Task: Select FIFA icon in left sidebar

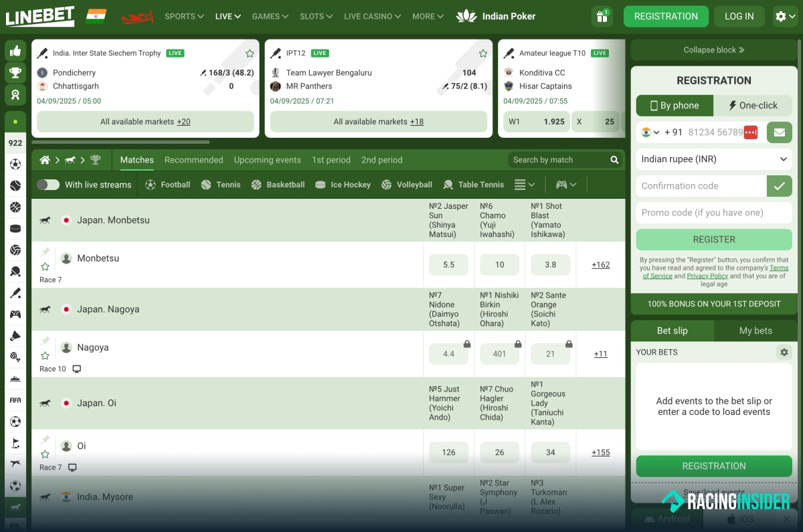Action: pos(15,400)
